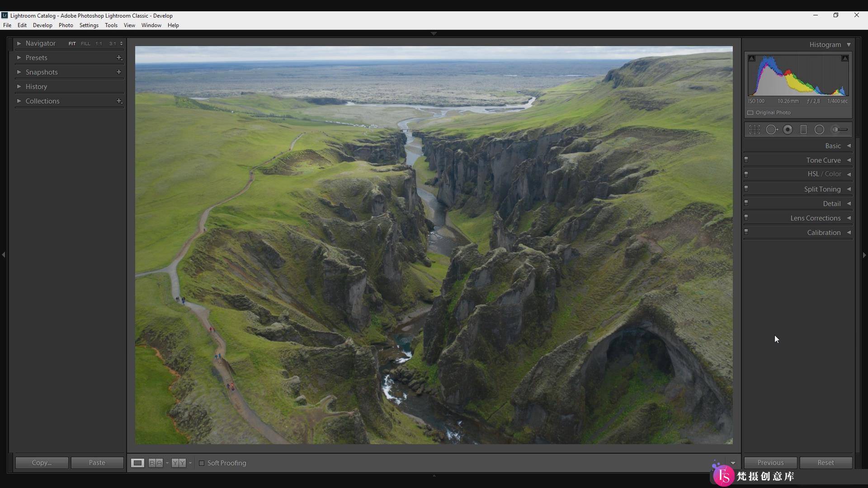Toggle highlight clipping indicator in histogram
The width and height of the screenshot is (868, 488).
click(x=844, y=58)
